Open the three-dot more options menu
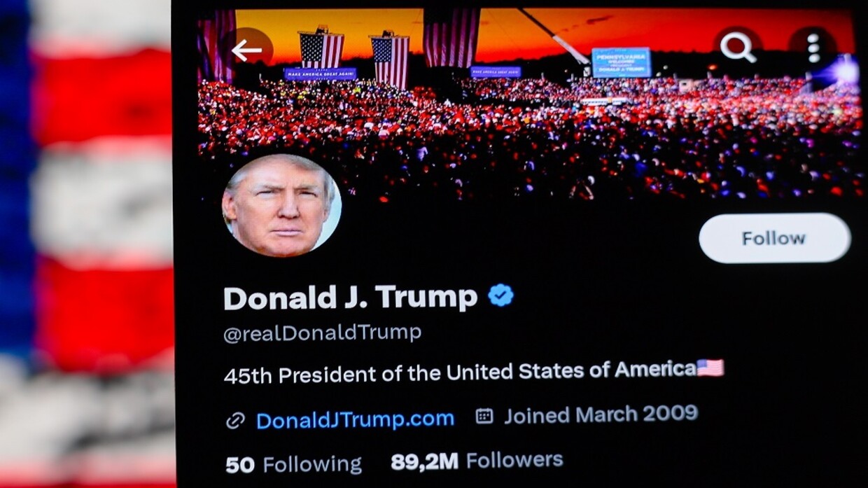The width and height of the screenshot is (868, 488). tap(813, 48)
